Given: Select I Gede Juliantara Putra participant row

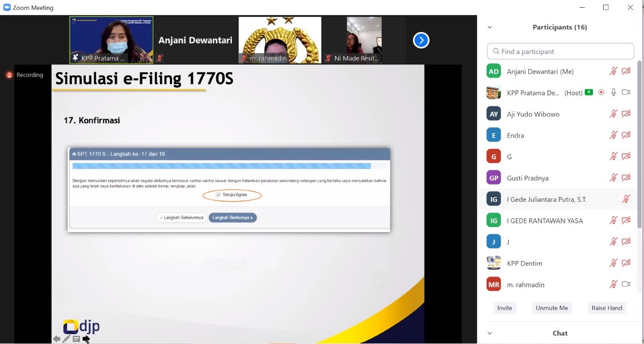Looking at the screenshot, I should [546, 199].
